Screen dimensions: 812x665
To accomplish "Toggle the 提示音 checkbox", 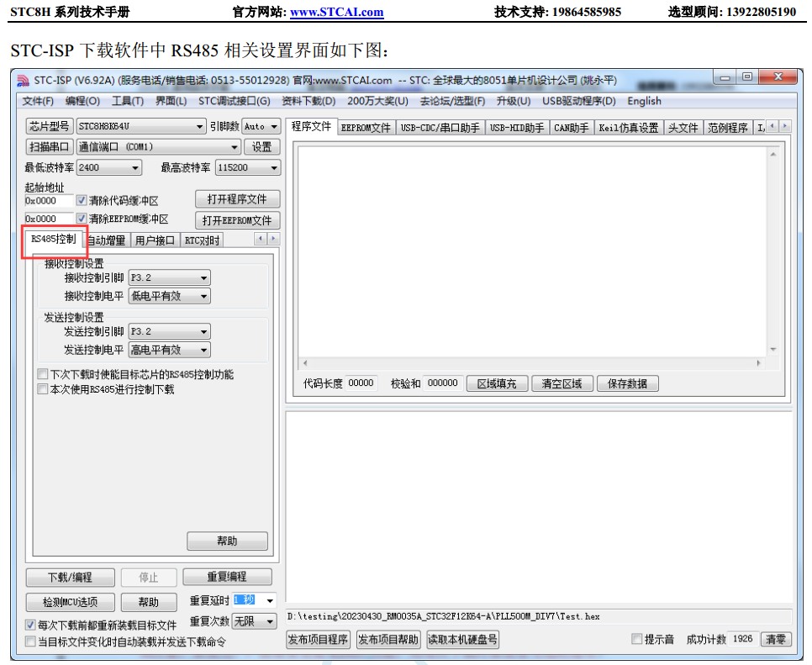I will (x=636, y=639).
